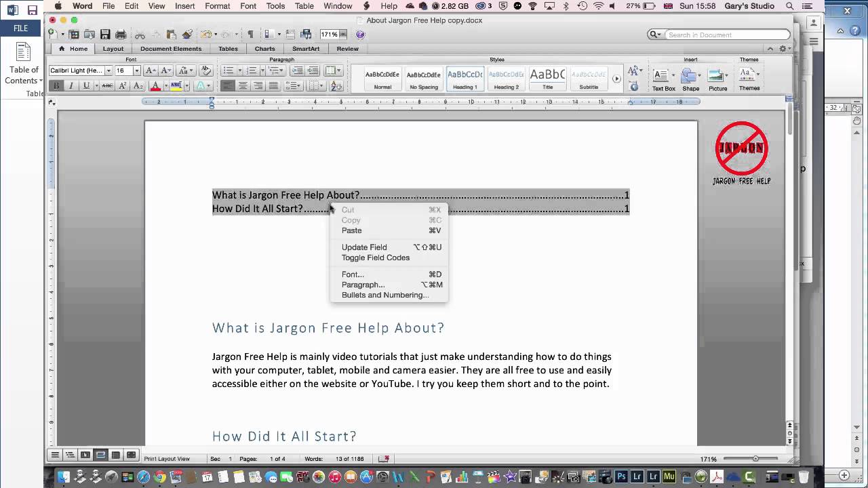Viewport: 868px width, 488px height.
Task: Open the Change Styles AA icon
Action: [634, 70]
